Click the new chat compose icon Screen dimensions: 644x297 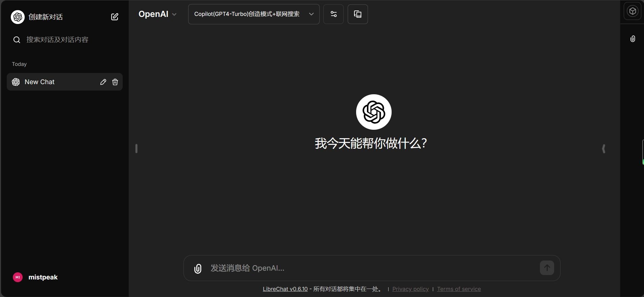pyautogui.click(x=115, y=17)
